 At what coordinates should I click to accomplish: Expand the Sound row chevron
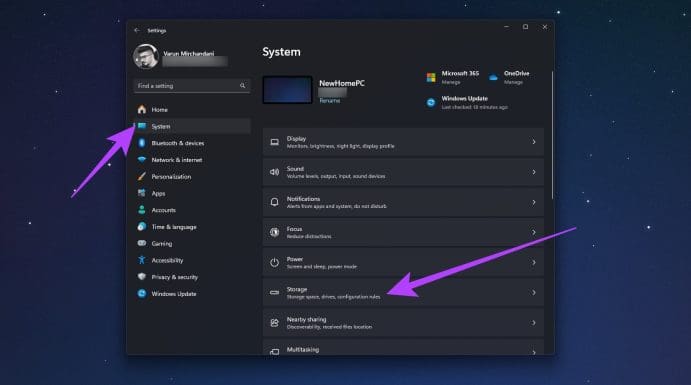(x=534, y=172)
